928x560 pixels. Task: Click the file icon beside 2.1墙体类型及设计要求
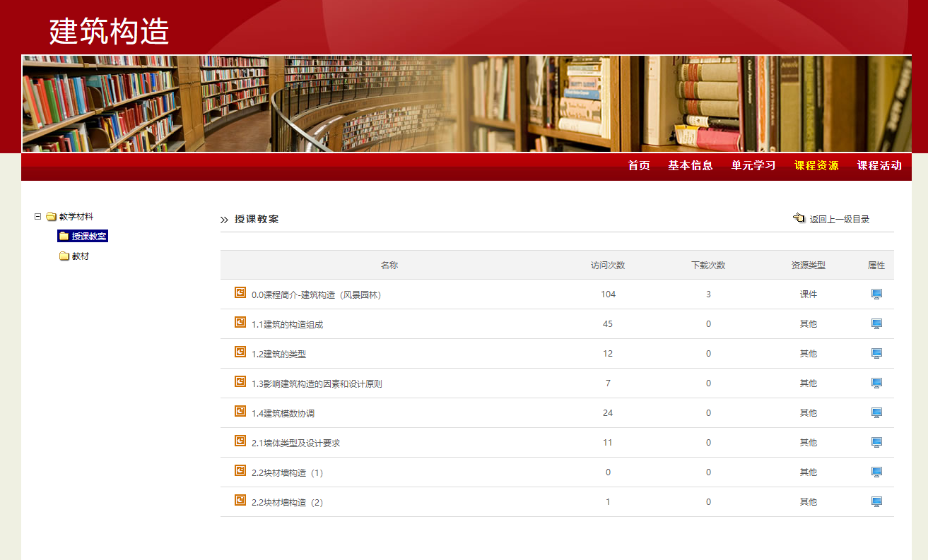point(240,441)
